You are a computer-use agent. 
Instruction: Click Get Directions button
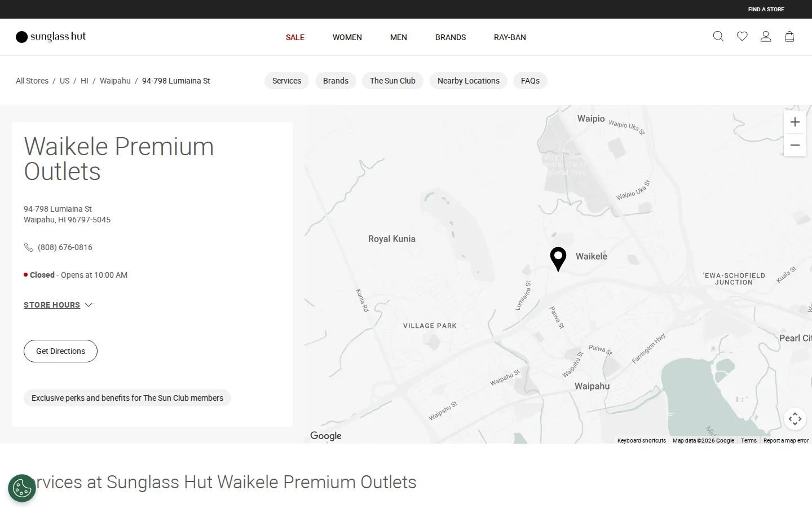[60, 351]
